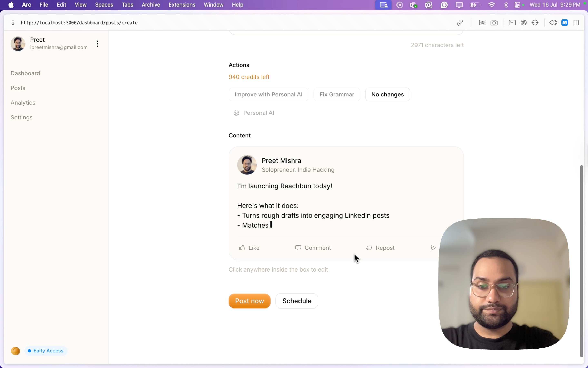Copy page link with the link icon

(460, 23)
